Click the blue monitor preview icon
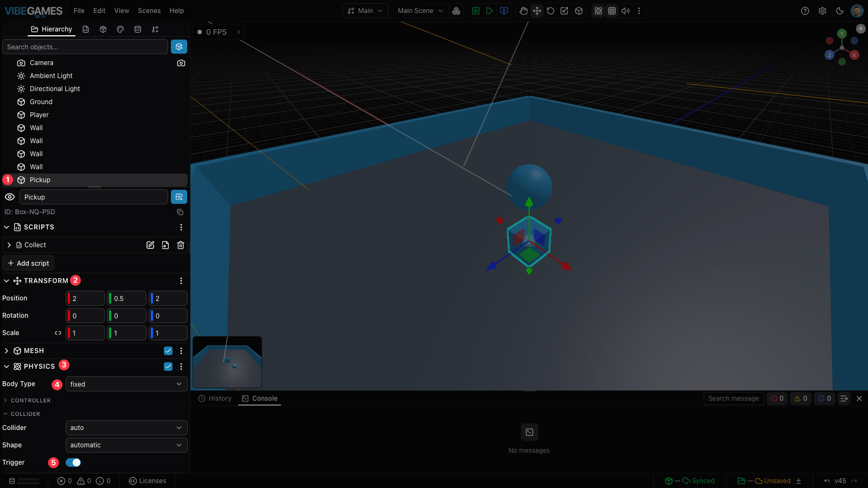The width and height of the screenshot is (868, 488). coord(504,11)
